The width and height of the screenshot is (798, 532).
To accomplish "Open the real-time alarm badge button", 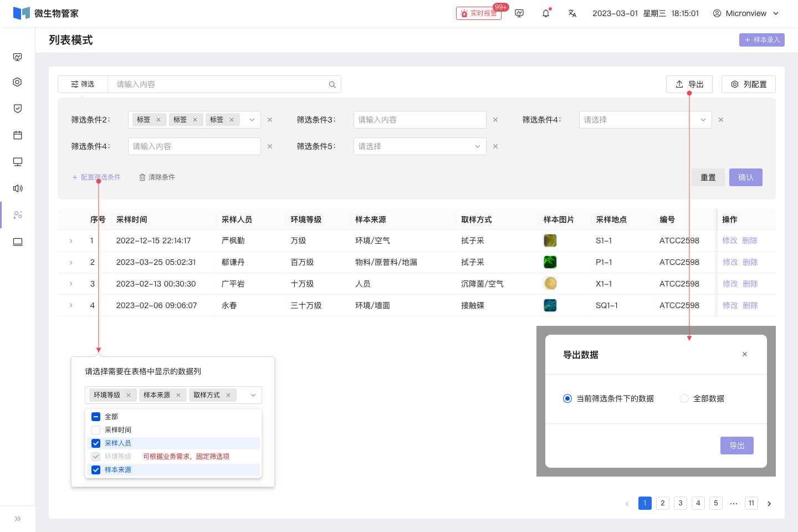I will click(x=478, y=13).
